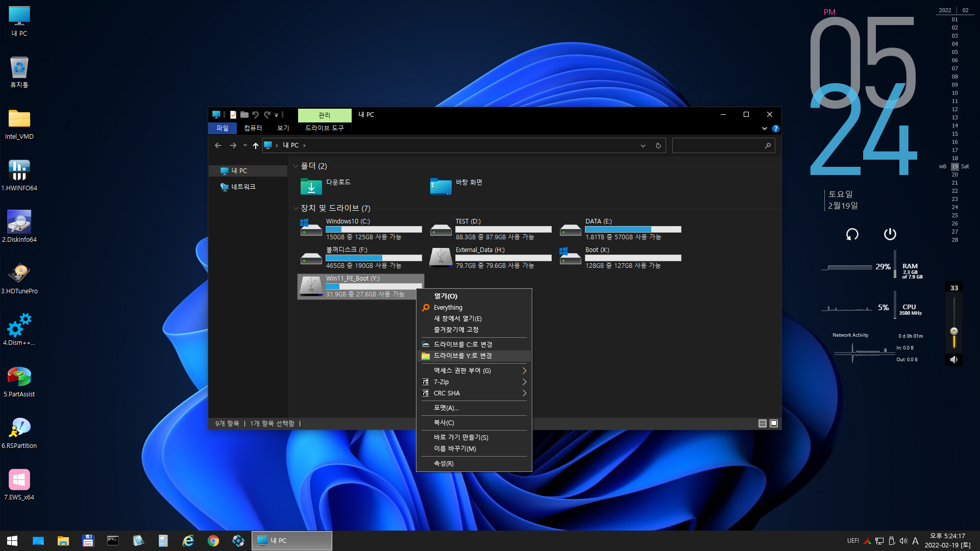Open the 바탕 화면 folder
The height and width of the screenshot is (551, 980).
pos(456,186)
